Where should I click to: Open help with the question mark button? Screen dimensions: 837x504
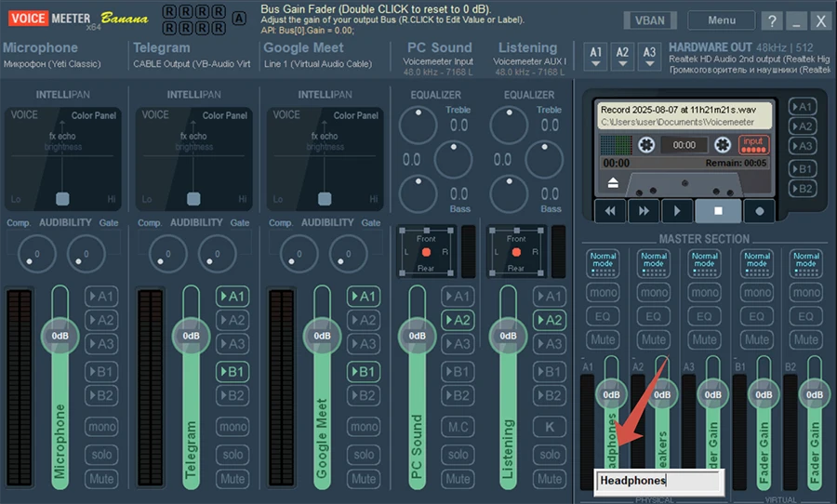tap(772, 20)
